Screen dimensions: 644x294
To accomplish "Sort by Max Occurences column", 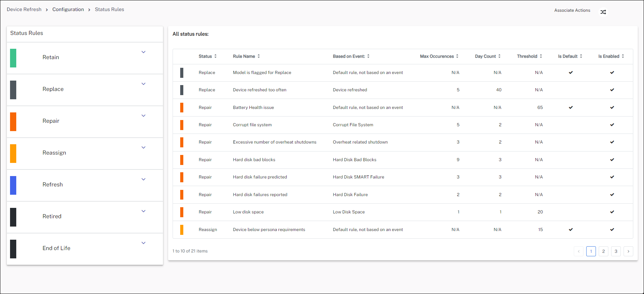I will (439, 56).
